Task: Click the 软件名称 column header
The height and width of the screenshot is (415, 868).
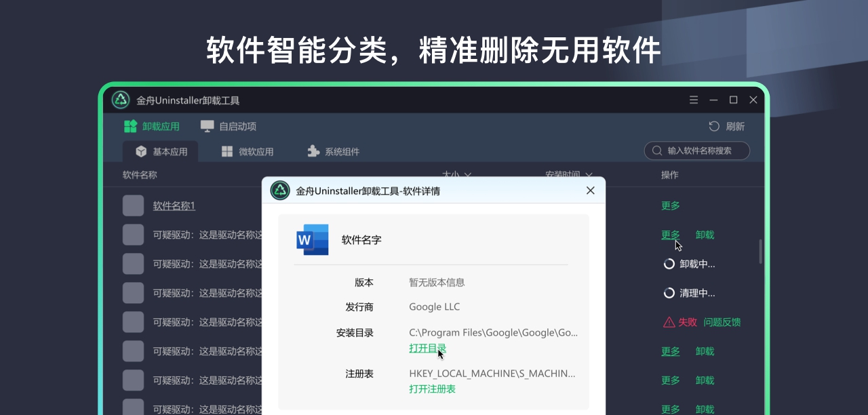Action: 140,174
